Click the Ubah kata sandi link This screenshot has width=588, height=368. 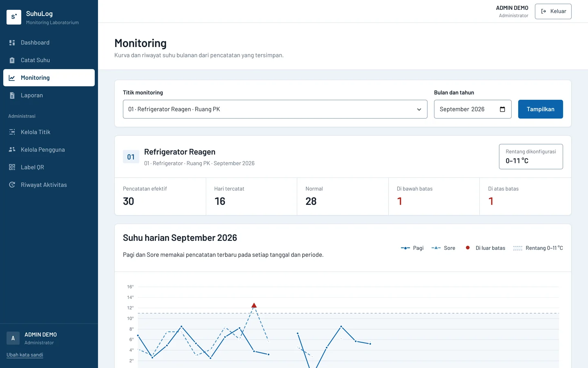pyautogui.click(x=25, y=355)
